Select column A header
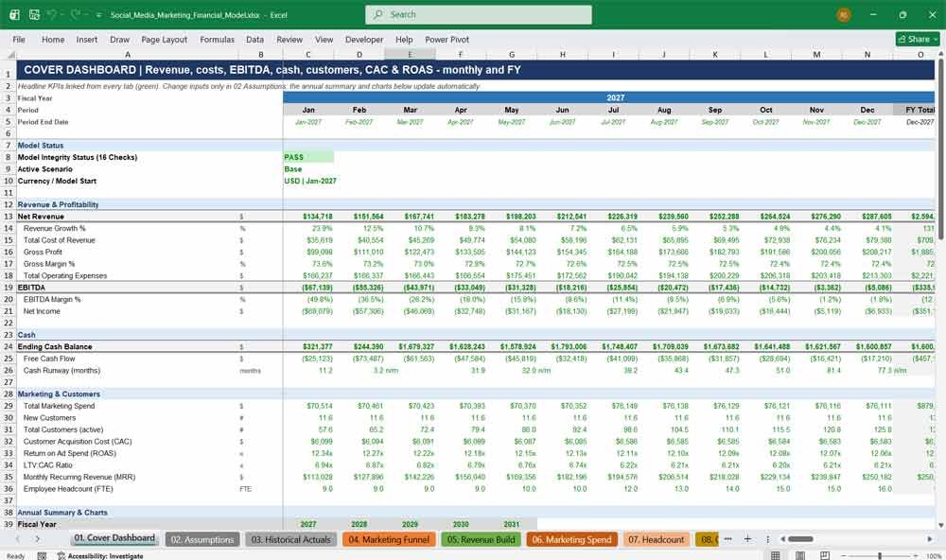 [128, 54]
